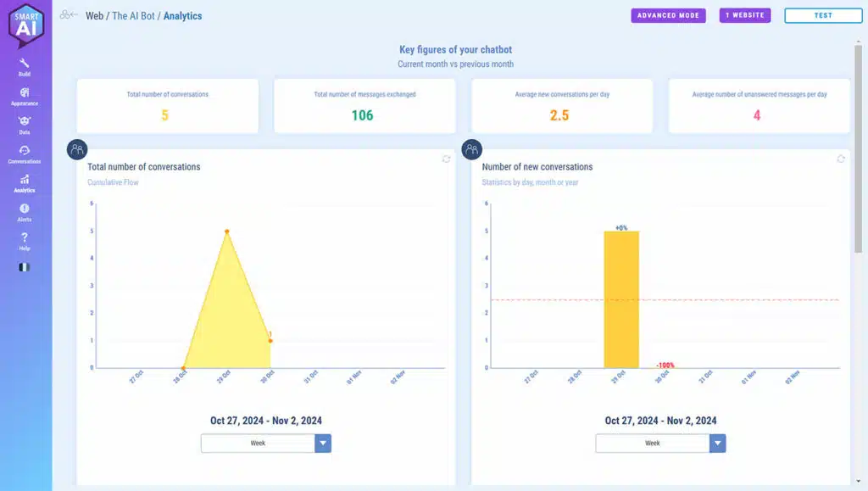
Task: Open Conversations from the sidebar
Action: pyautogui.click(x=25, y=153)
